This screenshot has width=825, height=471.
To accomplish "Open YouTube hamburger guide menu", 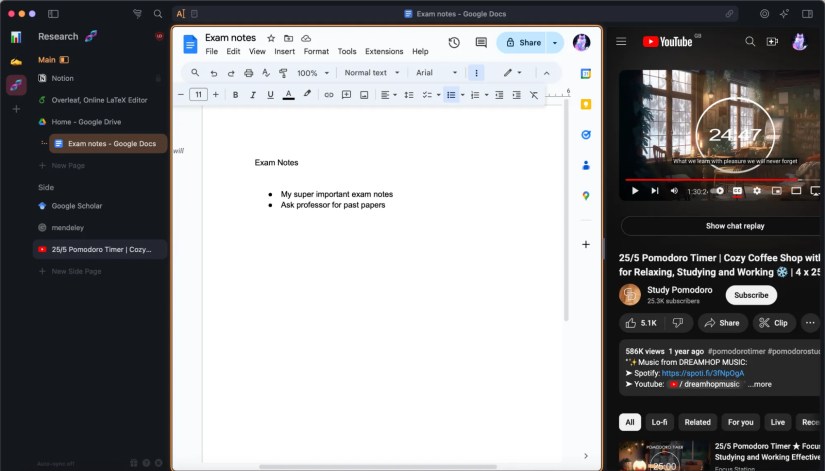I will (621, 41).
